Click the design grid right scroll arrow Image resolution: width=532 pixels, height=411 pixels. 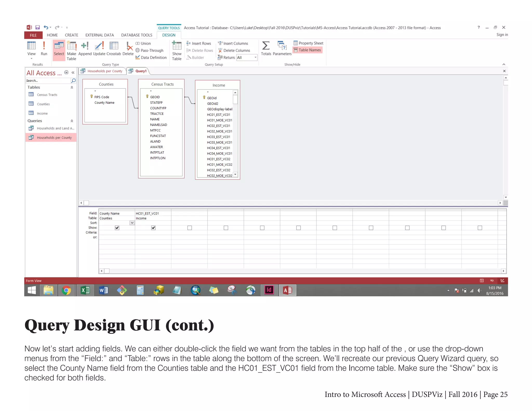coord(503,271)
